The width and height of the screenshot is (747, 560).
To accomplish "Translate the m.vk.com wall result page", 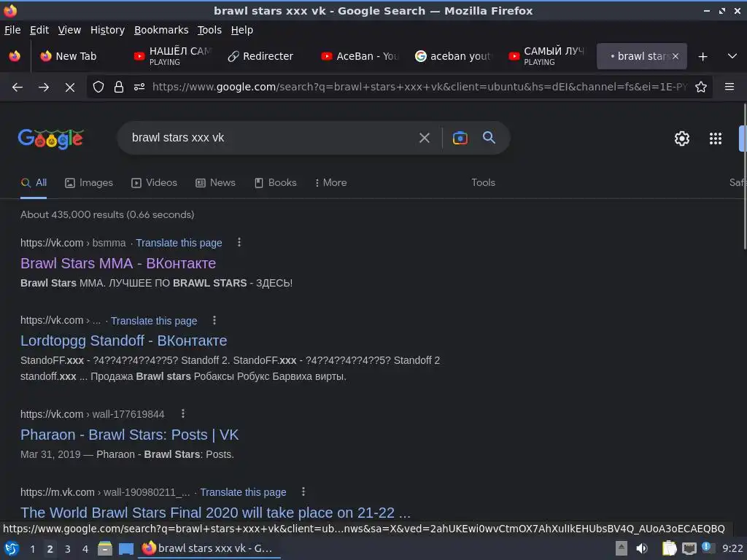I will [243, 492].
